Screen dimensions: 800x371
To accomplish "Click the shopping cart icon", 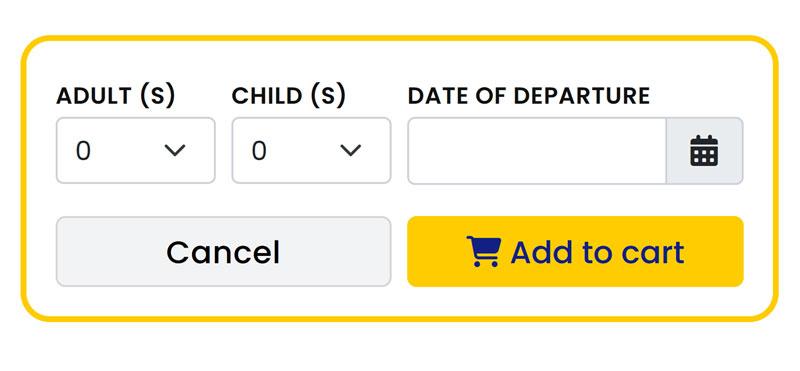I will point(484,252).
